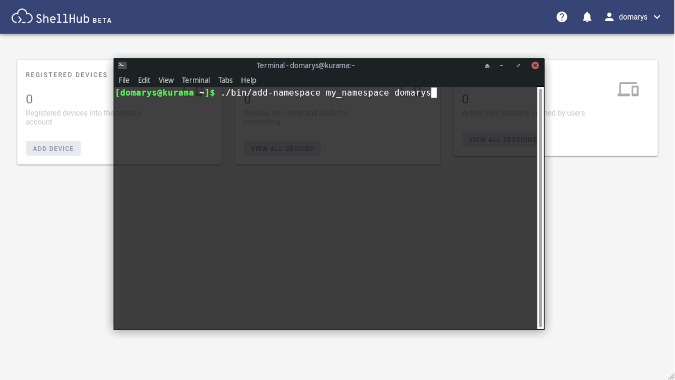Click the user account avatar icon
Viewport: 675px width, 380px height.
coord(609,17)
